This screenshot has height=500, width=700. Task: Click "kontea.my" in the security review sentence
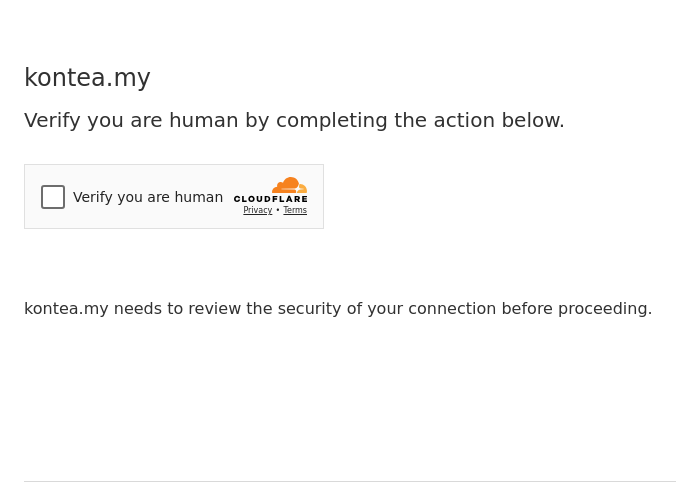(x=66, y=309)
